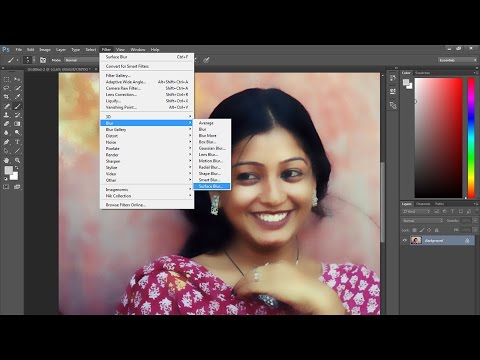
Task: Select the Clone Stamp tool
Action: click(x=6, y=115)
